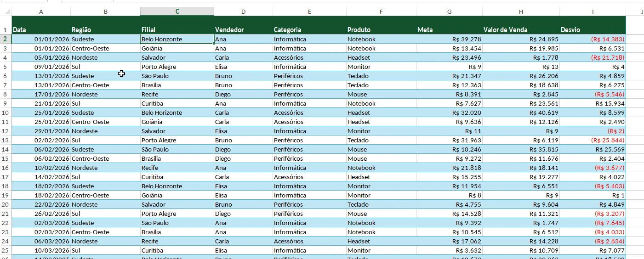
Task: Select column H header
Action: tap(521, 11)
